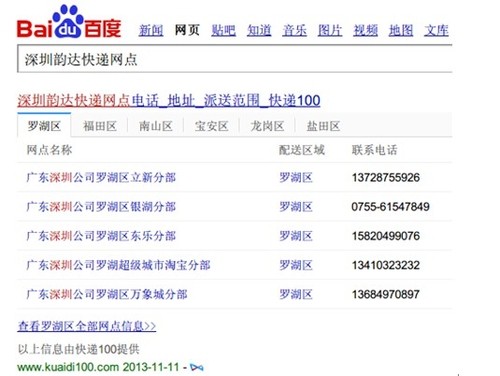Select the 罗湖区 tab

pyautogui.click(x=44, y=126)
